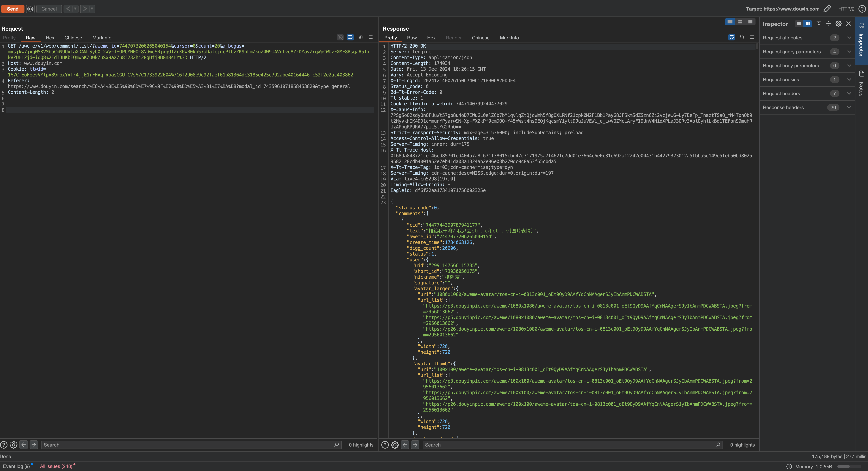Select Response Chinese tab

[x=481, y=38]
